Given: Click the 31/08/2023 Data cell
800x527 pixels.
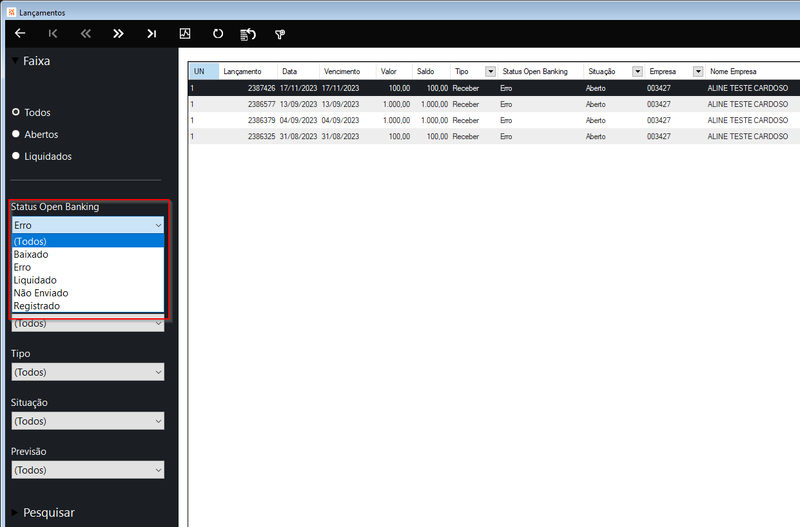Looking at the screenshot, I should point(298,136).
